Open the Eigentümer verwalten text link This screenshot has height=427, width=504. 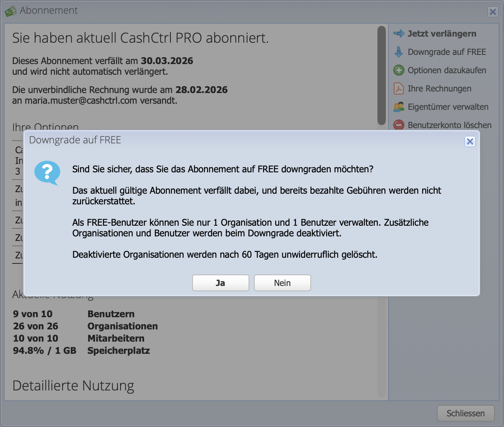click(x=448, y=107)
